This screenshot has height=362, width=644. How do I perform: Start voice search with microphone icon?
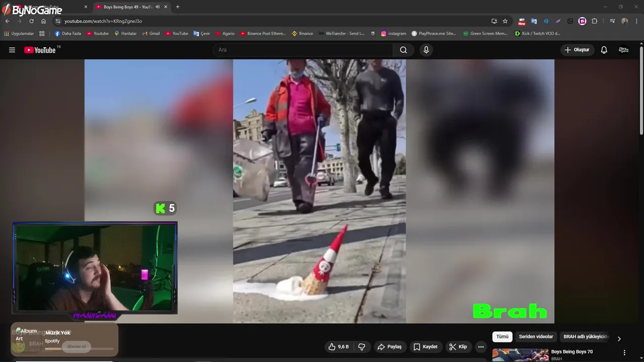click(x=426, y=50)
